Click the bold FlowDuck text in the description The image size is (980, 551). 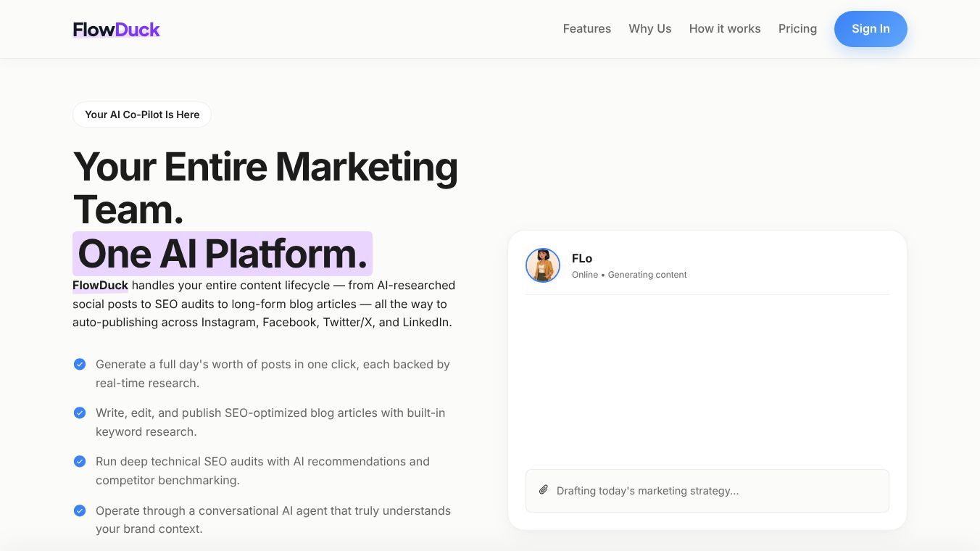(x=100, y=285)
